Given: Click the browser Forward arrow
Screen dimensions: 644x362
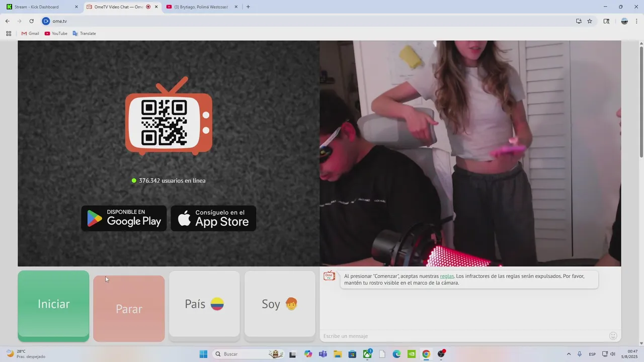Looking at the screenshot, I should 19,21.
